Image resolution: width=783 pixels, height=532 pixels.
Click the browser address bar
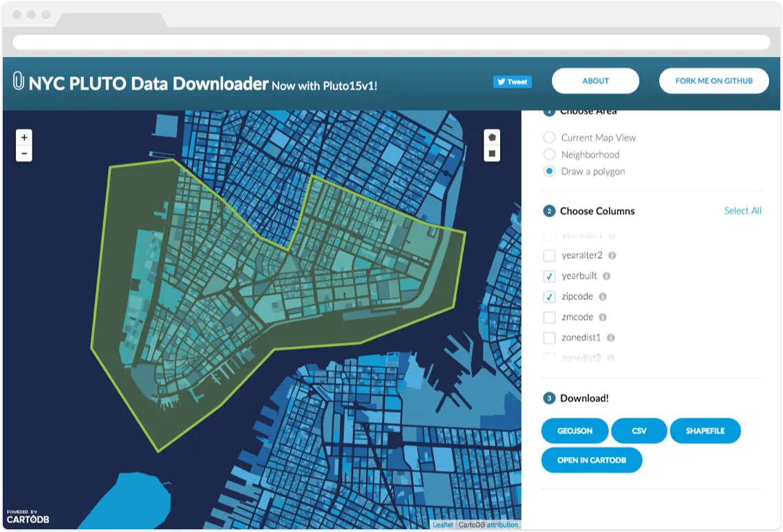(391, 43)
